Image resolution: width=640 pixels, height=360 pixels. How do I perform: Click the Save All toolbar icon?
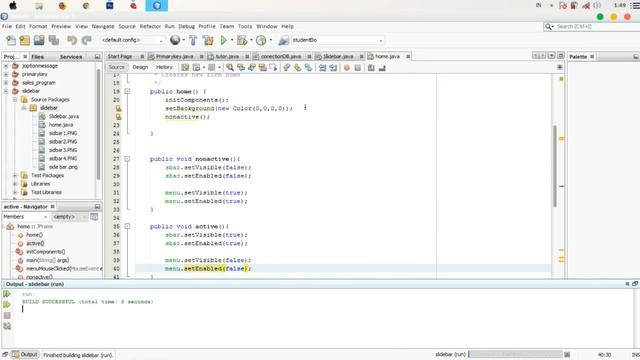coord(54,40)
